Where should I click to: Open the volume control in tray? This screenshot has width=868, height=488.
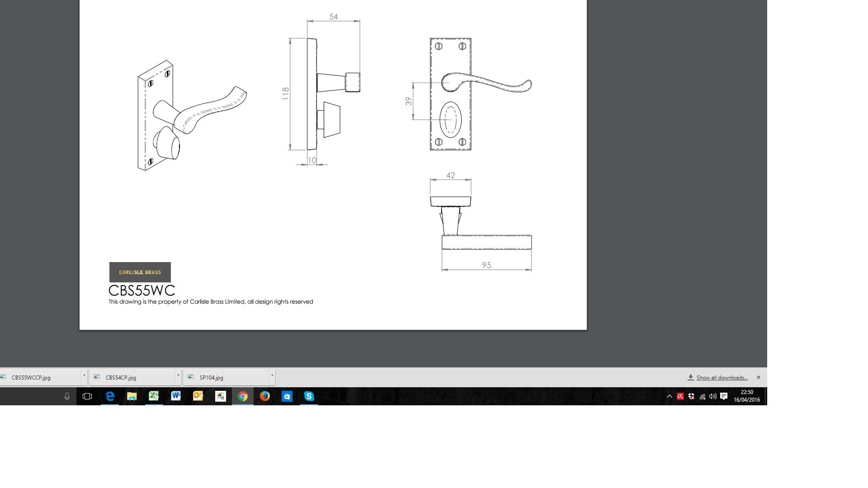[713, 396]
